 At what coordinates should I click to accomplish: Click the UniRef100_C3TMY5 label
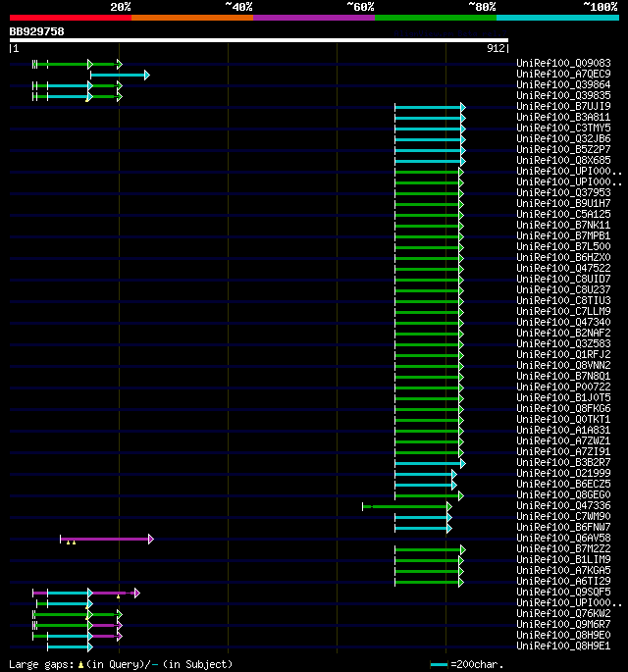click(x=563, y=129)
